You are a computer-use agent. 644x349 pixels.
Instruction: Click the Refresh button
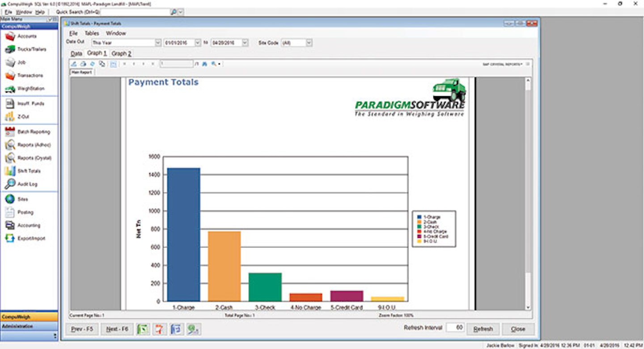483,329
